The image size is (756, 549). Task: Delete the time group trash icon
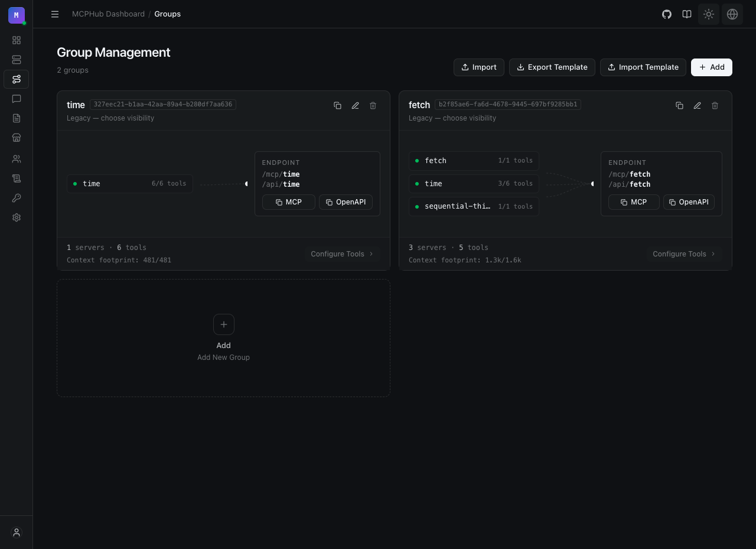(373, 105)
